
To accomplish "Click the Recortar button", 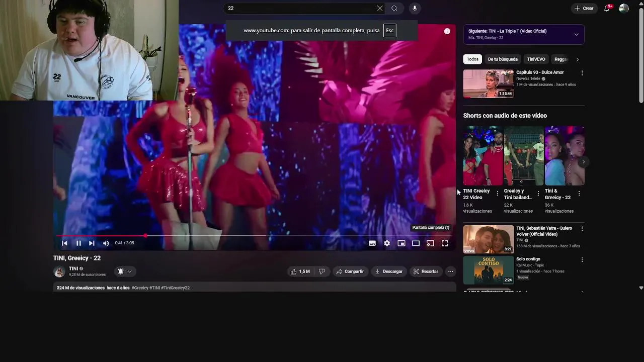I will 426,271.
